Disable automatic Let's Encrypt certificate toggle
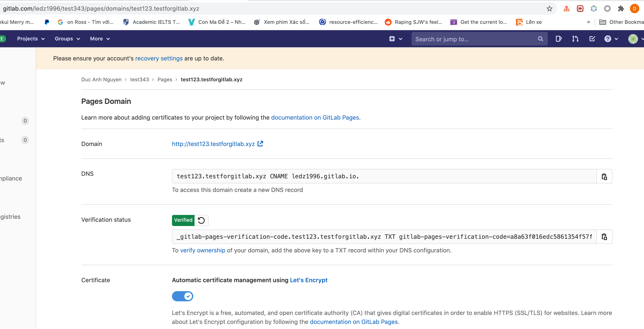The width and height of the screenshot is (644, 329). click(x=183, y=296)
